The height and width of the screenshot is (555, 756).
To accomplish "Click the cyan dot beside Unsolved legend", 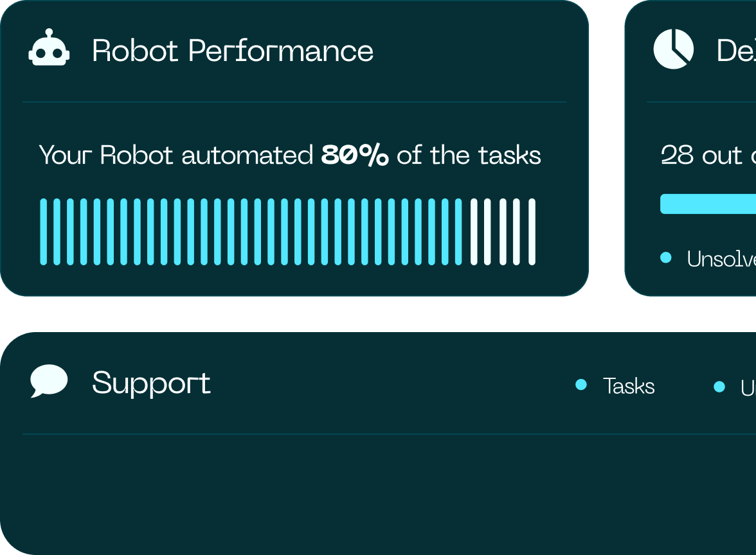I will (666, 258).
